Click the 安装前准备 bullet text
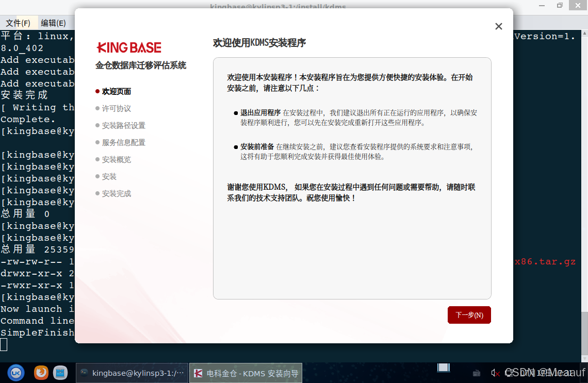The image size is (588, 383). pos(257,146)
